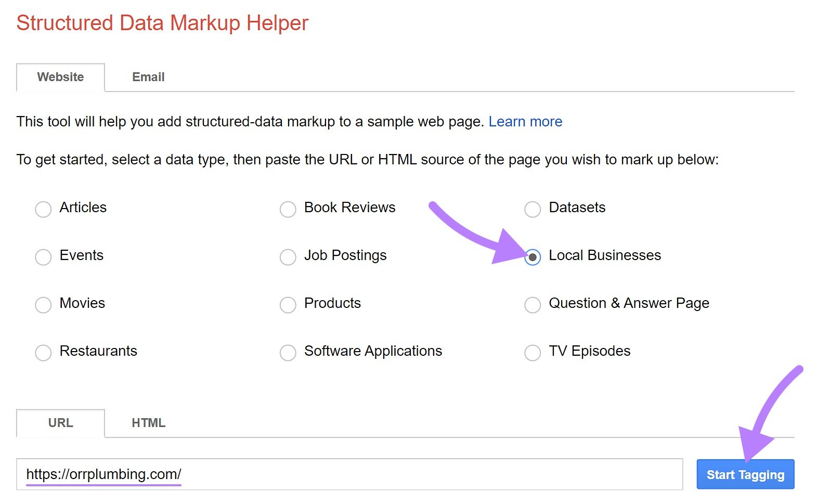The width and height of the screenshot is (817, 504).
Task: Choose the Question & Answer Page option
Action: 532,305
